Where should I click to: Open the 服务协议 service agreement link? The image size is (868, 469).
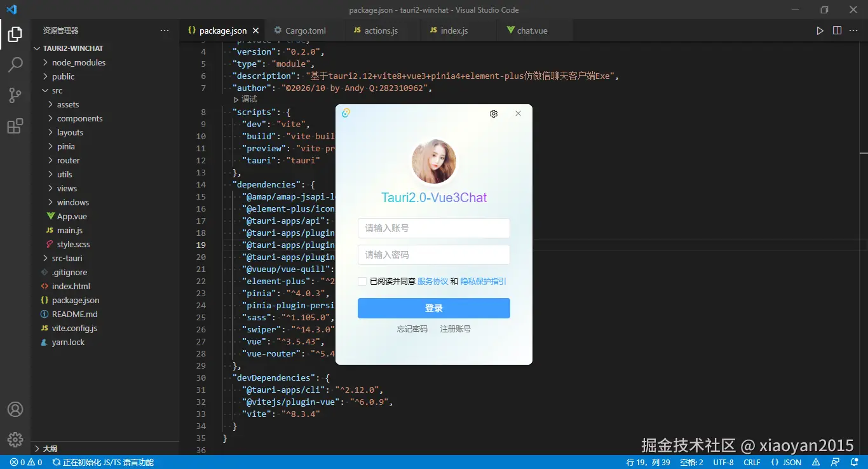click(433, 281)
